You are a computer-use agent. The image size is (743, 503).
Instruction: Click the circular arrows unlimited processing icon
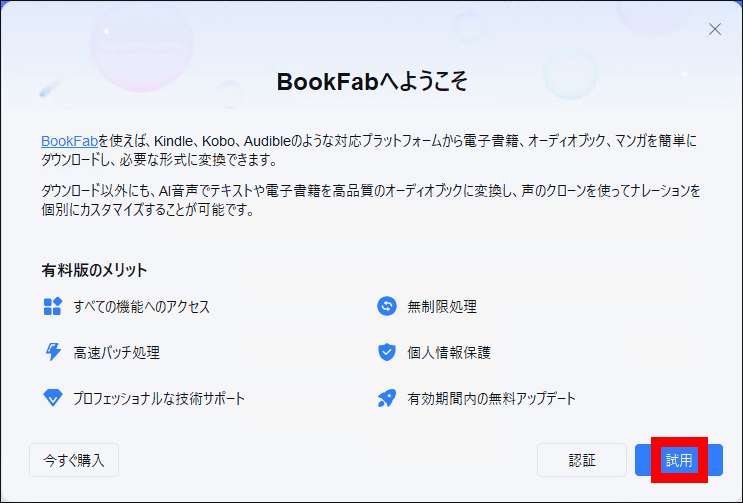[387, 306]
